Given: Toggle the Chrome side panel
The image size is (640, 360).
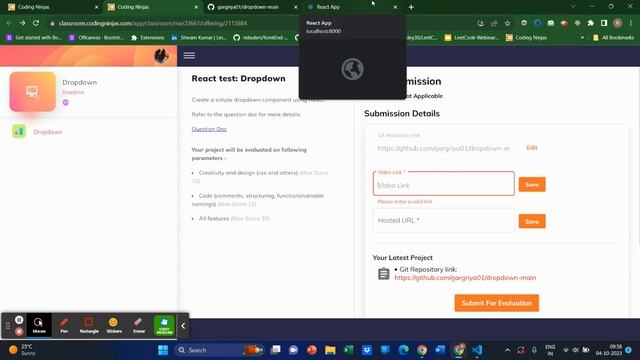Looking at the screenshot, I should [604, 23].
